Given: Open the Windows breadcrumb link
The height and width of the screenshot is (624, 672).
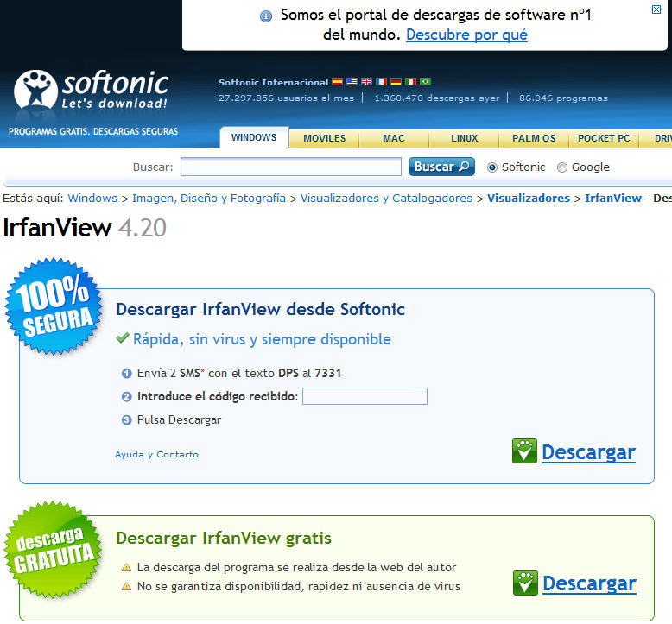Looking at the screenshot, I should pos(92,198).
